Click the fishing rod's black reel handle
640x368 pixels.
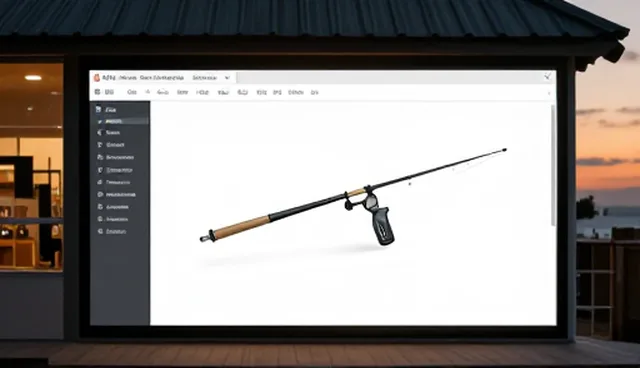click(382, 226)
